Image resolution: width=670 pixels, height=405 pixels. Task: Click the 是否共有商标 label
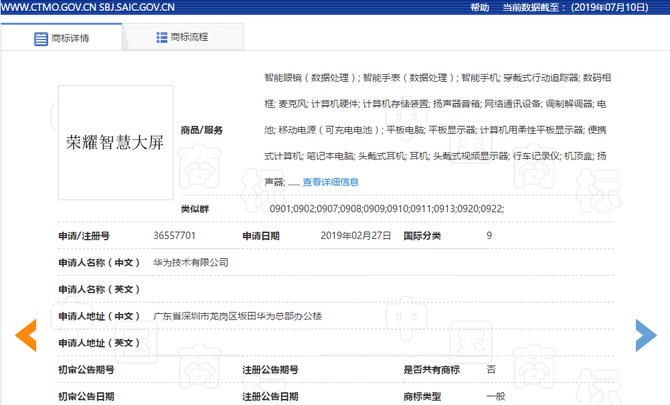click(x=432, y=370)
